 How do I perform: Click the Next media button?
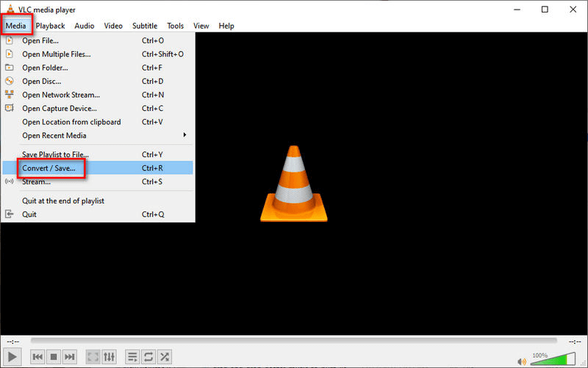[70, 357]
